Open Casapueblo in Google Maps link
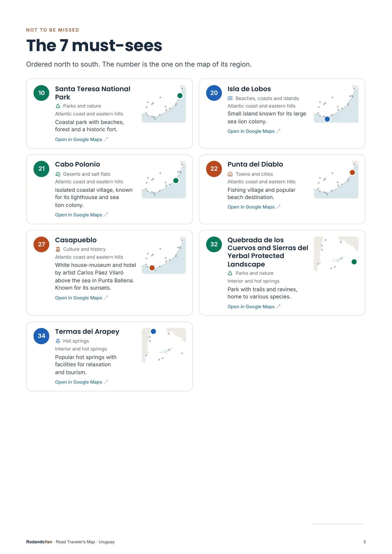392x554 pixels. (81, 298)
